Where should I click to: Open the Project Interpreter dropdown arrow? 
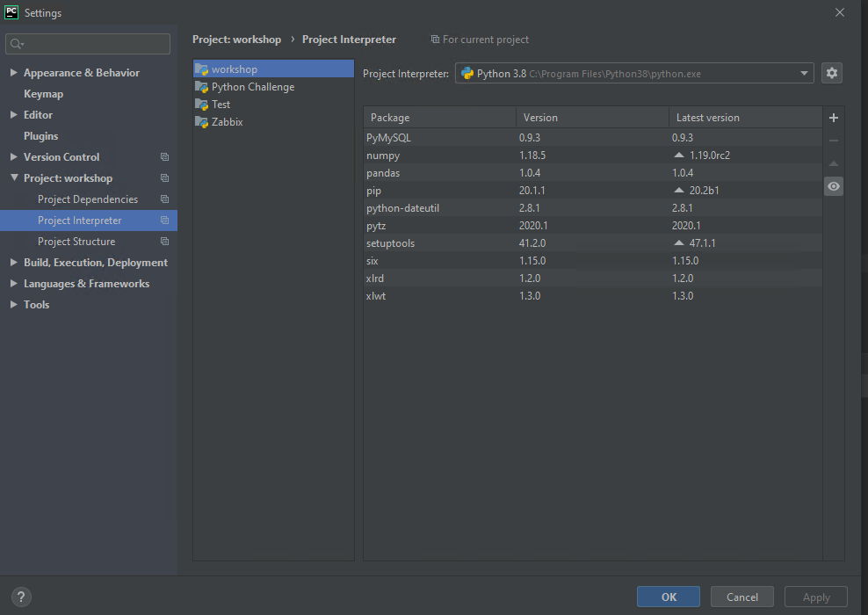click(x=804, y=73)
